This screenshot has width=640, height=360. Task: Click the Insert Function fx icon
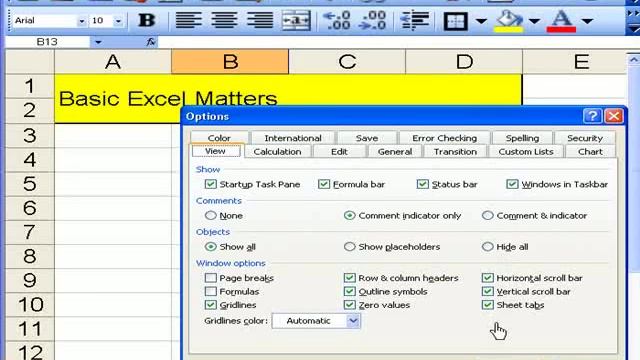coord(151,42)
